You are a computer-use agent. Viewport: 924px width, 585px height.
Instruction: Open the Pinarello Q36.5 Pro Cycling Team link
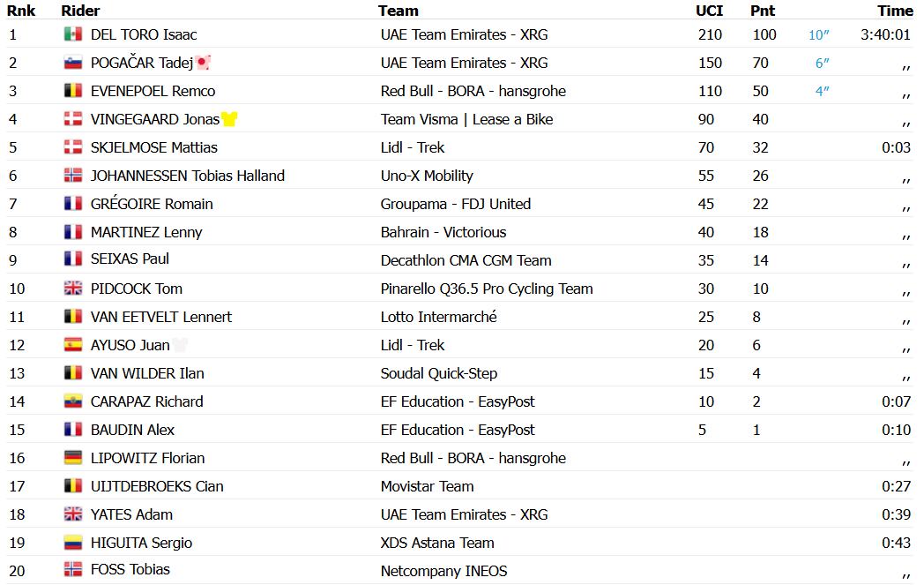point(487,289)
